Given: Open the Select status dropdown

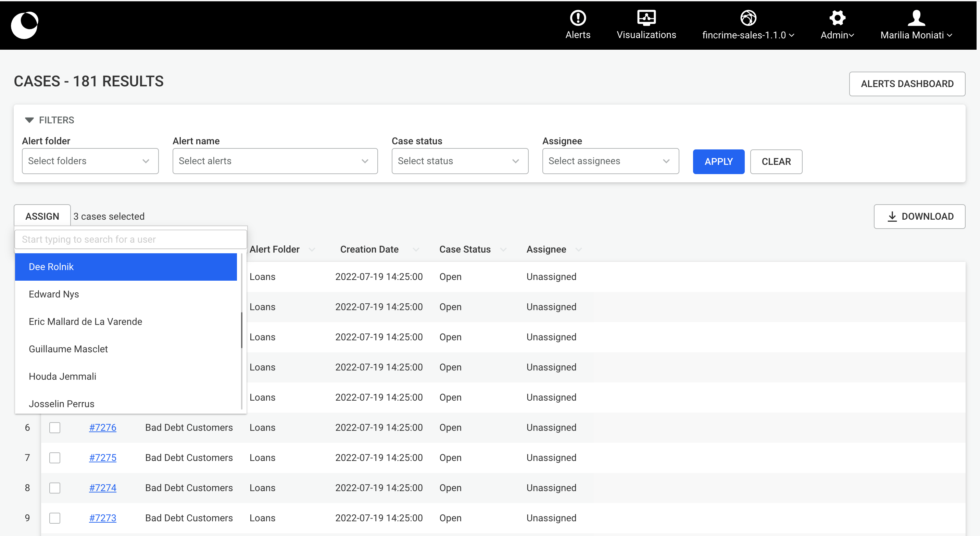Looking at the screenshot, I should point(460,161).
